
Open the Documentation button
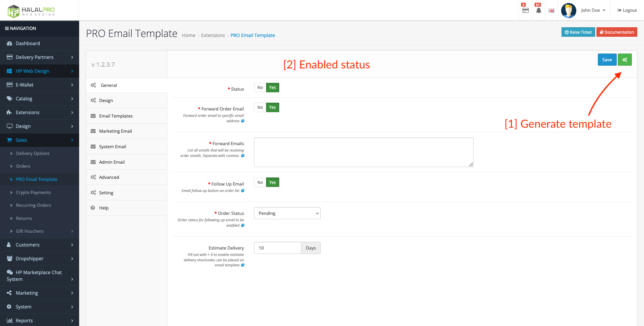pyautogui.click(x=617, y=32)
